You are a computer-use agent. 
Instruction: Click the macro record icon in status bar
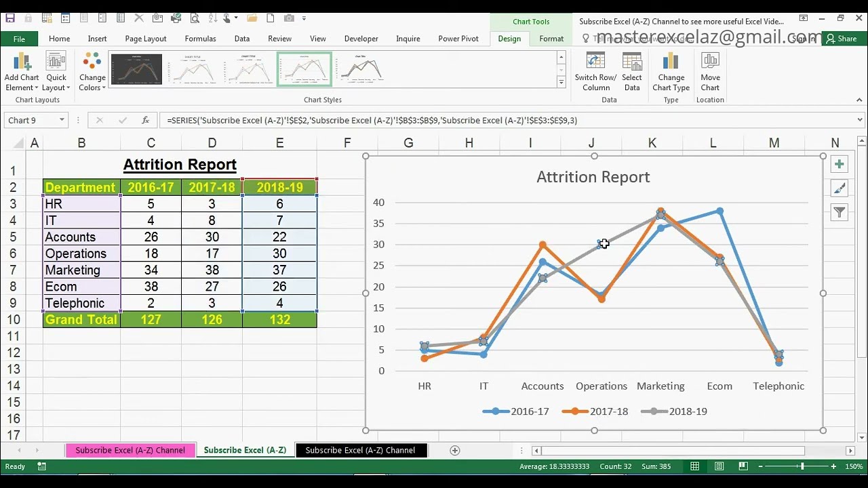tap(42, 466)
